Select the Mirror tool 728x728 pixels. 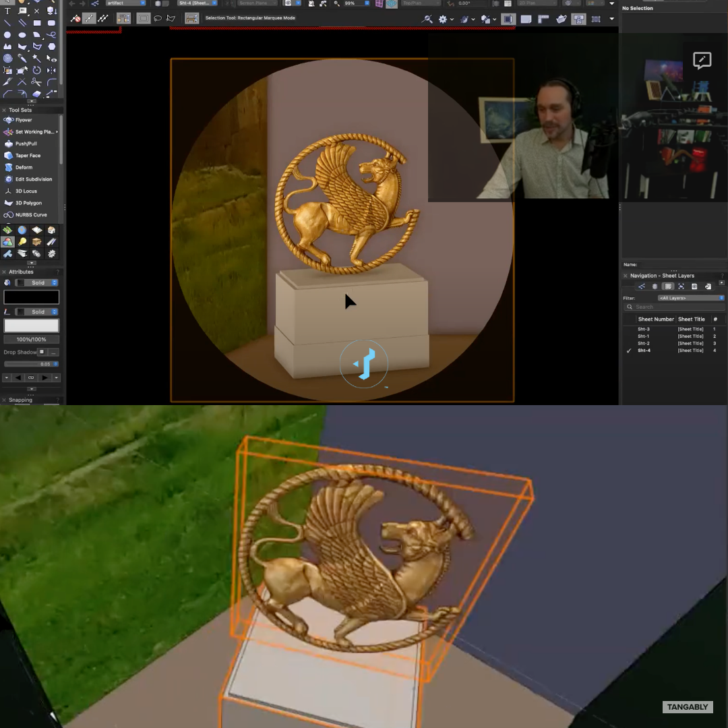(x=51, y=70)
